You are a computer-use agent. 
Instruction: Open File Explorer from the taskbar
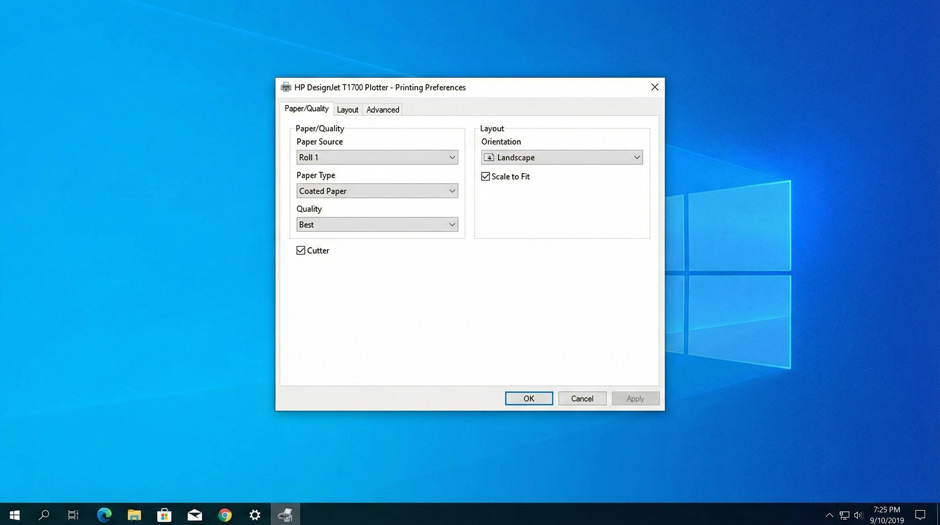134,515
